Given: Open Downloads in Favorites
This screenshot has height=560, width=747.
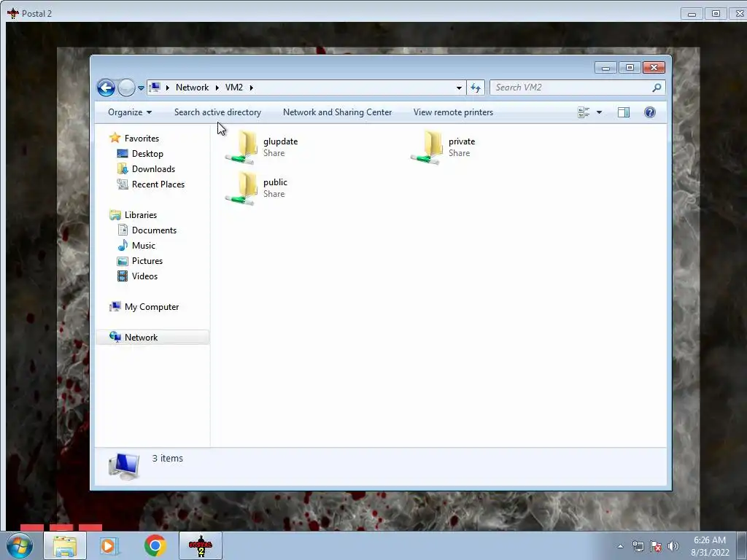Looking at the screenshot, I should (x=153, y=169).
